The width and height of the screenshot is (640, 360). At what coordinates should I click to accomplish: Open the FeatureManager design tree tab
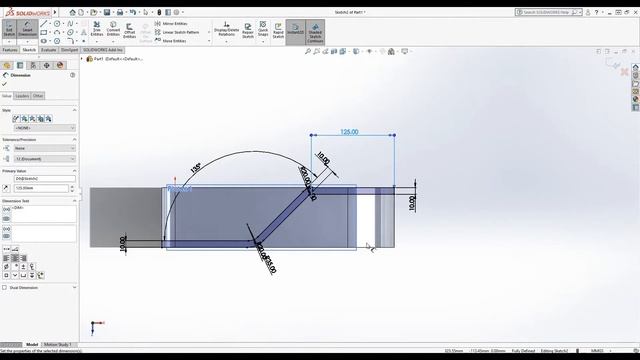click(x=7, y=65)
